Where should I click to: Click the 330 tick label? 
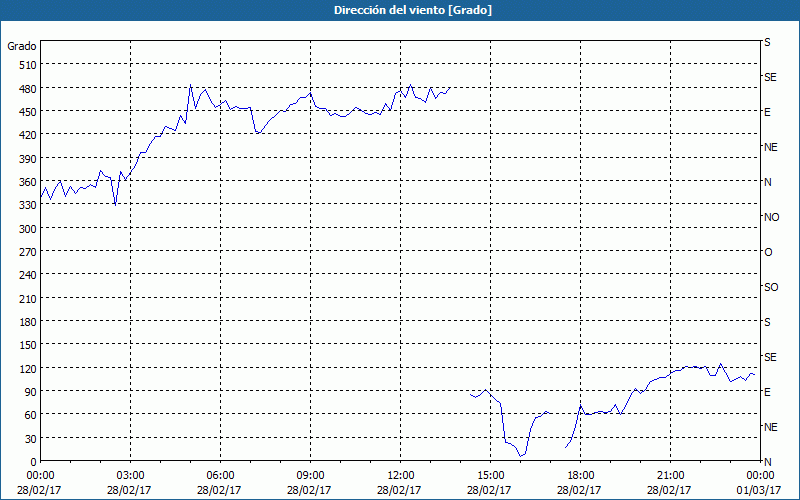tap(28, 205)
